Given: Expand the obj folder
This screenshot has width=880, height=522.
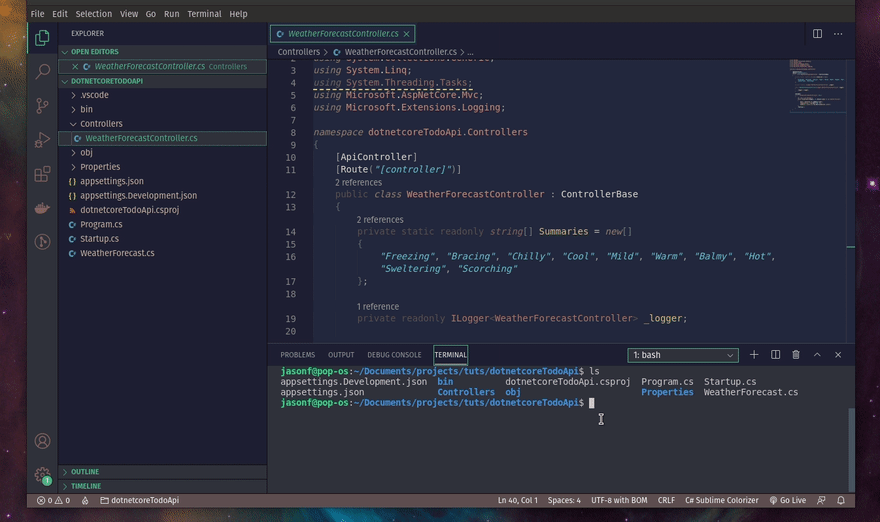Looking at the screenshot, I should (163, 153).
